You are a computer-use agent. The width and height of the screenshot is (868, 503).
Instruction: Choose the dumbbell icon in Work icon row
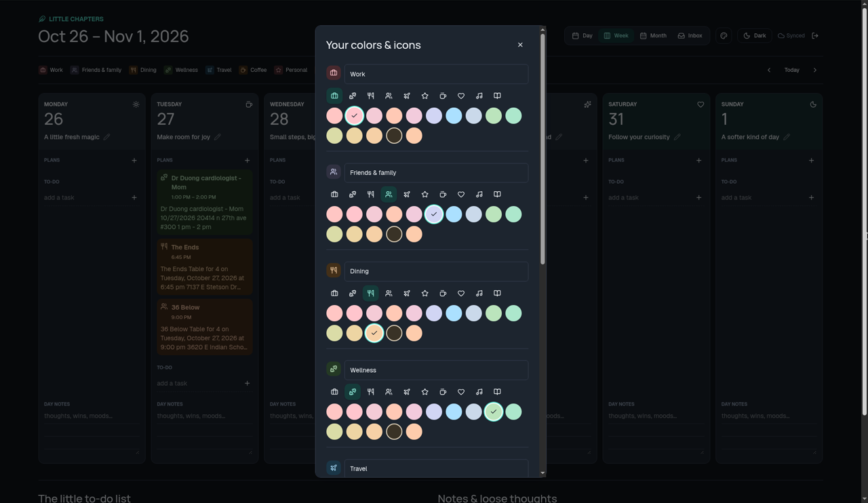point(353,96)
